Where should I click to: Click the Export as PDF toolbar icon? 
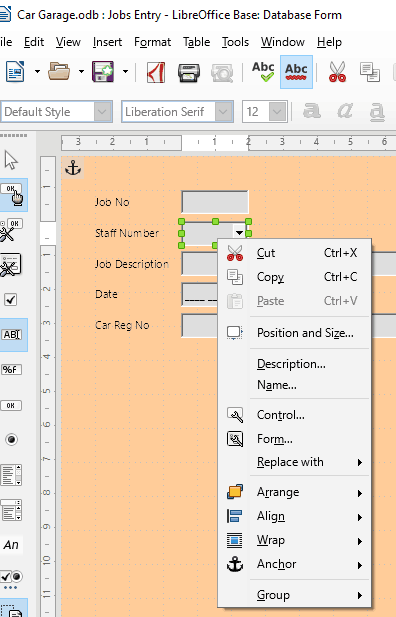[x=156, y=72]
